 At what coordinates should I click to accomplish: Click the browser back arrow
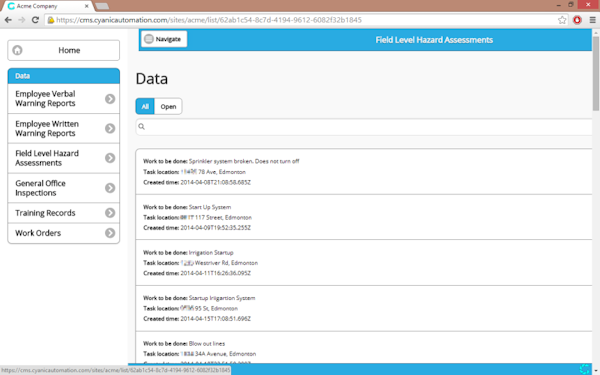8,20
